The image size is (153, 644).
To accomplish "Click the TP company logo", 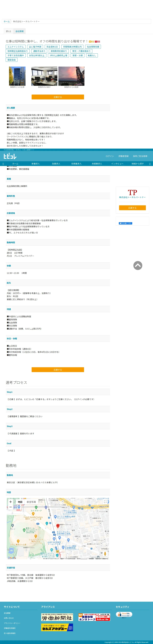I will (x=132, y=192).
